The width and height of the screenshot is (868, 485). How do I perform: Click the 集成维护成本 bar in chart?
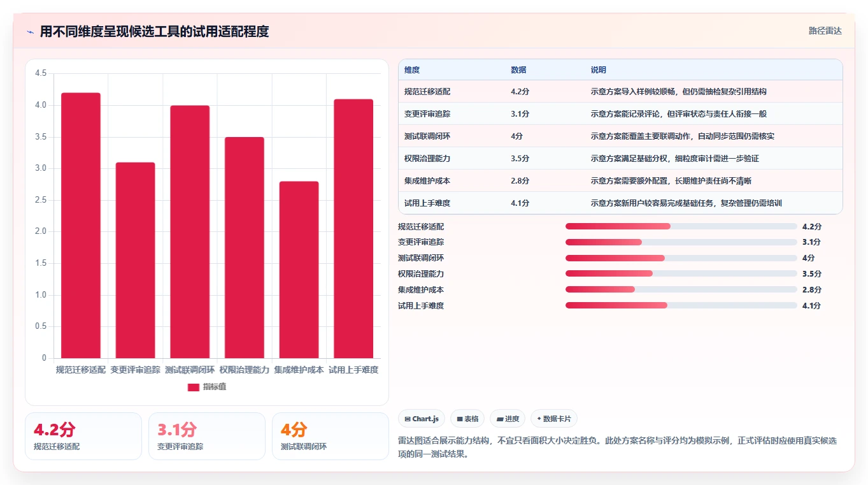(x=299, y=270)
